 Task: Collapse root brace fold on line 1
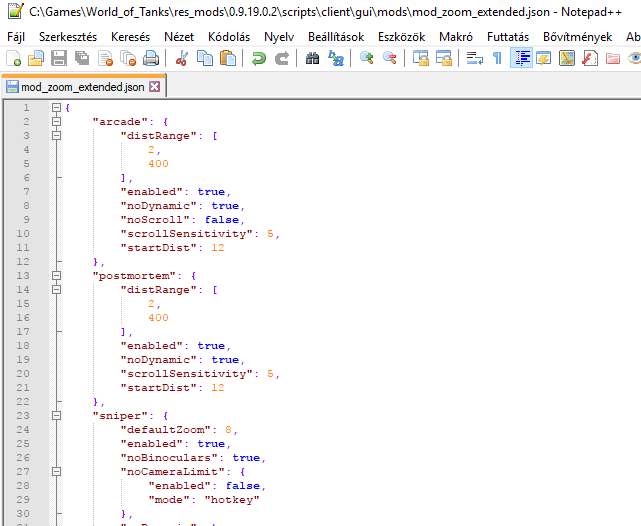point(56,107)
